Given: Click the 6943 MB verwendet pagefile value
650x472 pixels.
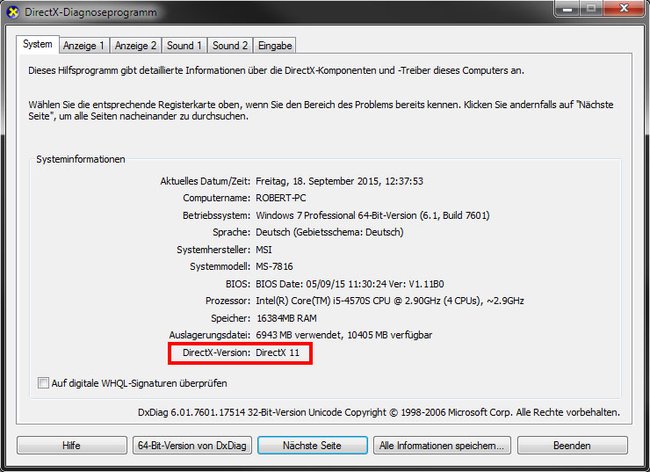Looking at the screenshot, I should point(344,335).
